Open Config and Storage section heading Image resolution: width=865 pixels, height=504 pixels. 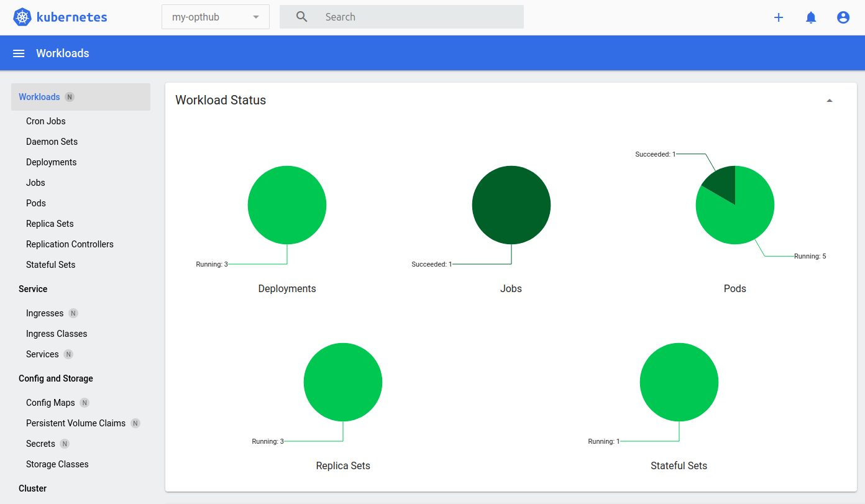click(x=56, y=378)
